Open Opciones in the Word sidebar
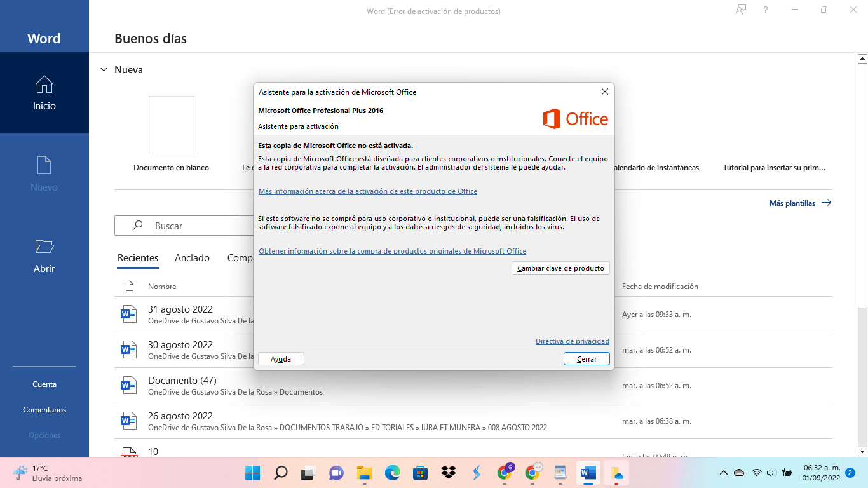 pyautogui.click(x=44, y=435)
